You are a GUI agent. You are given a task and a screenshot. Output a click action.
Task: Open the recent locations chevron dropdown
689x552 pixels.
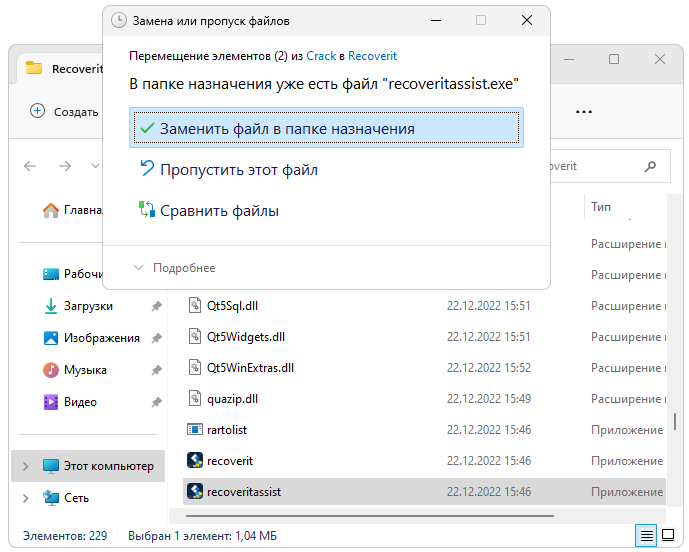click(95, 166)
